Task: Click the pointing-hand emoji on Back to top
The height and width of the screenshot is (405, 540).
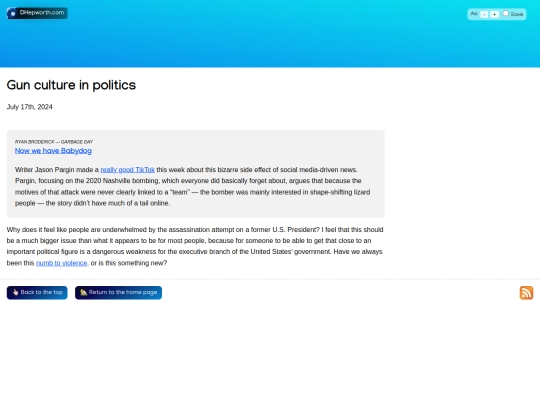Action: tap(15, 292)
